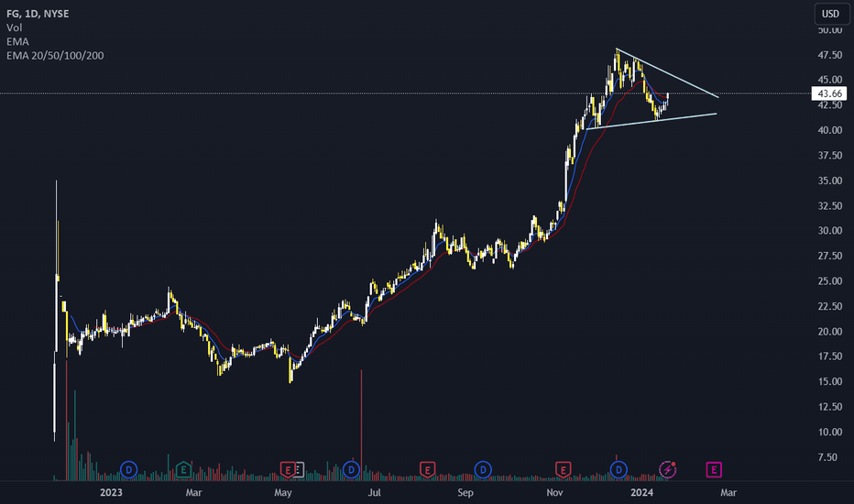Click the 2023 time axis label

111,493
